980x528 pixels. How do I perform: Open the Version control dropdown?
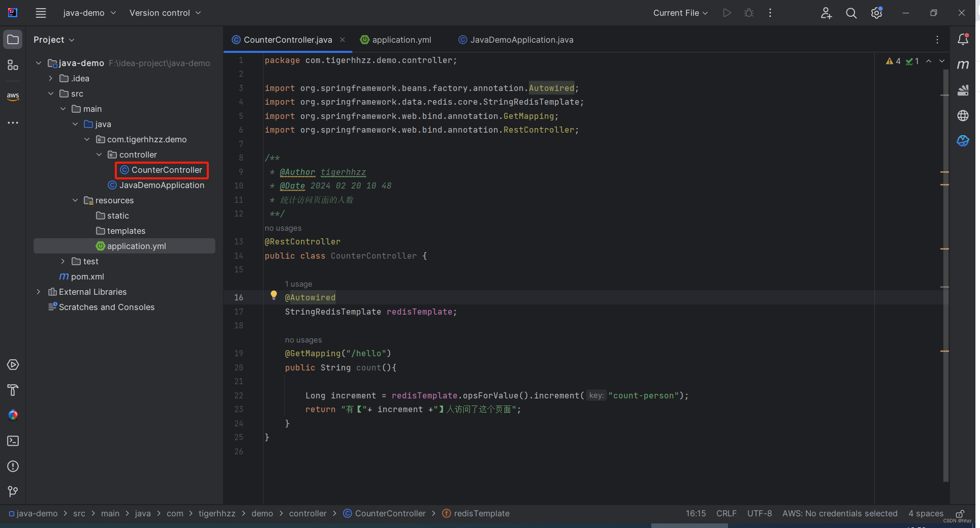165,13
